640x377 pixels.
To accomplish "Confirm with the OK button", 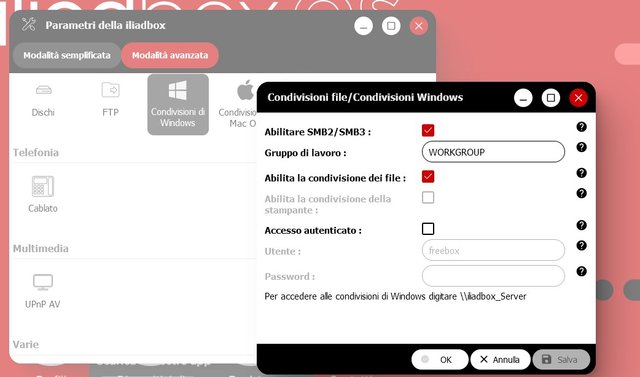I will click(440, 359).
